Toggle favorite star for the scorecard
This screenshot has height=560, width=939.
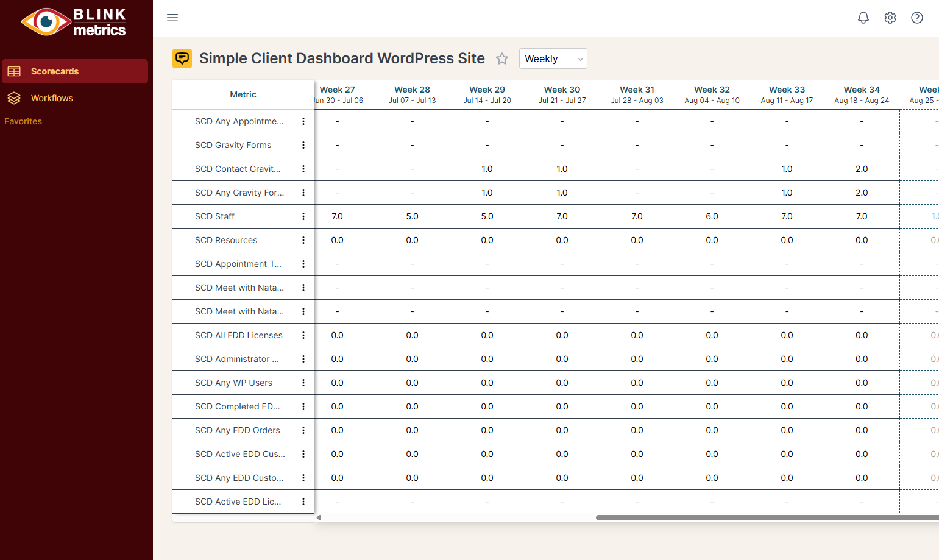pyautogui.click(x=501, y=58)
